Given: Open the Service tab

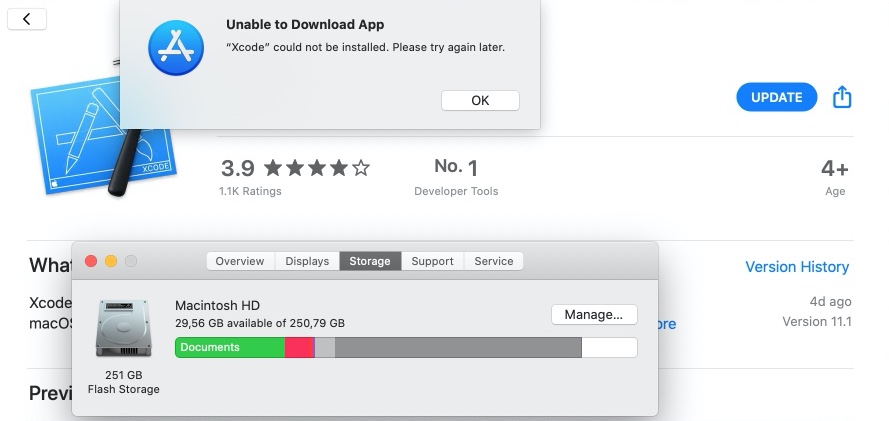Looking at the screenshot, I should pyautogui.click(x=494, y=261).
